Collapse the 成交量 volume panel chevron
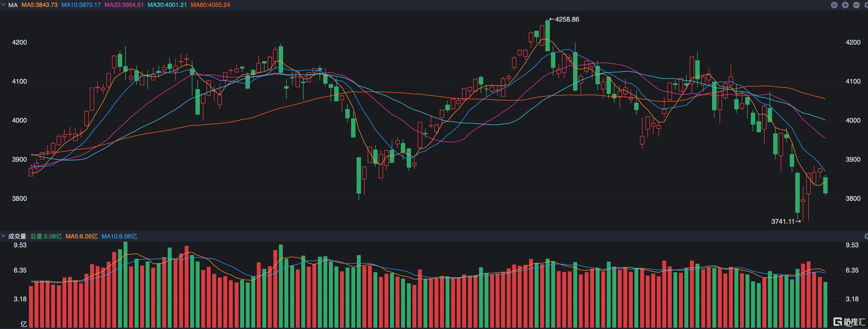Screen dimensions: 868x329 (x=3, y=236)
